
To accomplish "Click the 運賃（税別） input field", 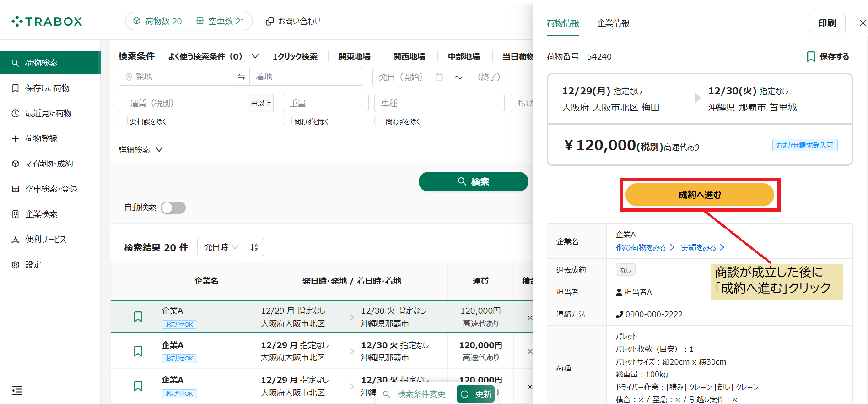I will coord(183,103).
